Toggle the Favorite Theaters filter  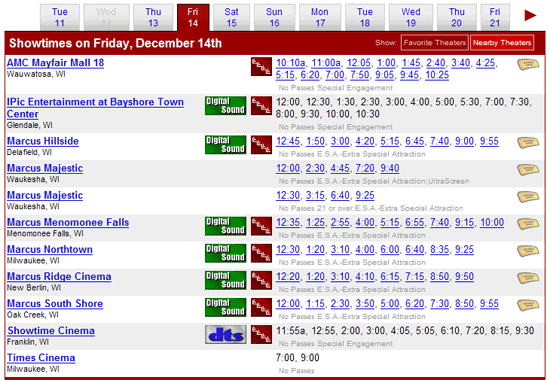pos(435,43)
